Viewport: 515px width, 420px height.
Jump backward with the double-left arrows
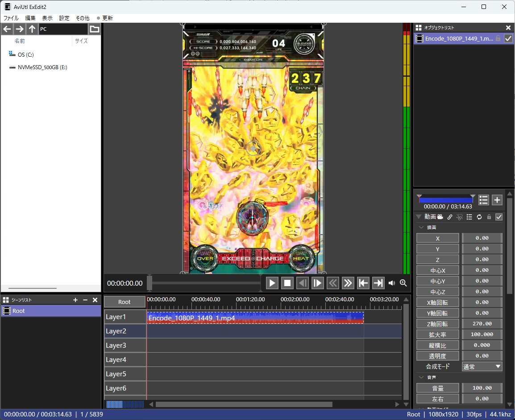(x=333, y=283)
